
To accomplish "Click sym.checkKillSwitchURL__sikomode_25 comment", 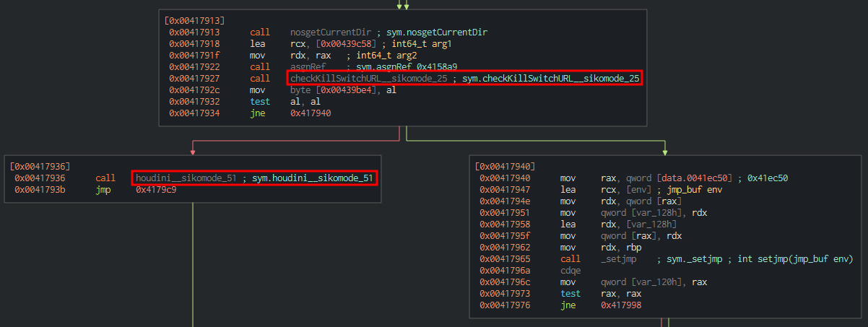I will click(551, 78).
